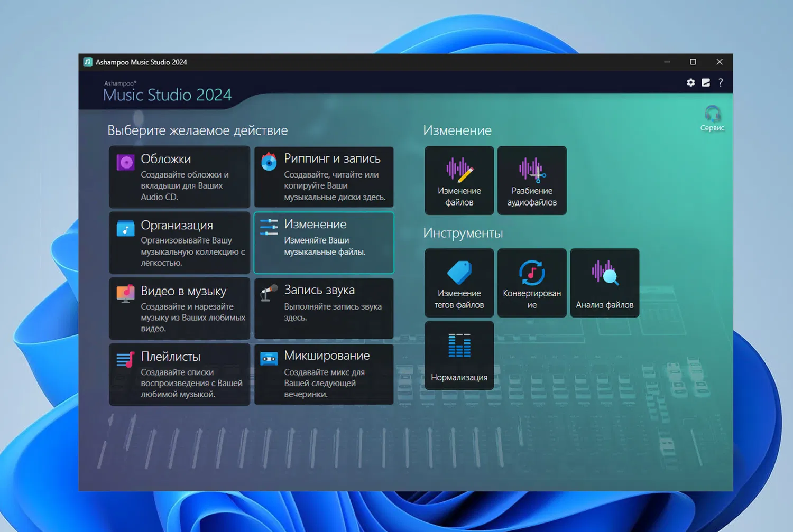Open Изменение тегов файлов tag tool

coord(459,283)
